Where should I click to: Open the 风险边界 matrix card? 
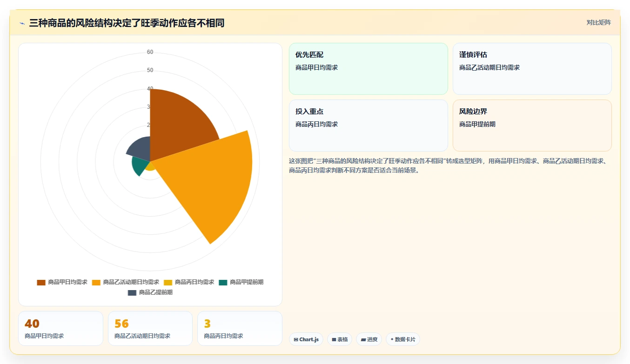pos(532,126)
